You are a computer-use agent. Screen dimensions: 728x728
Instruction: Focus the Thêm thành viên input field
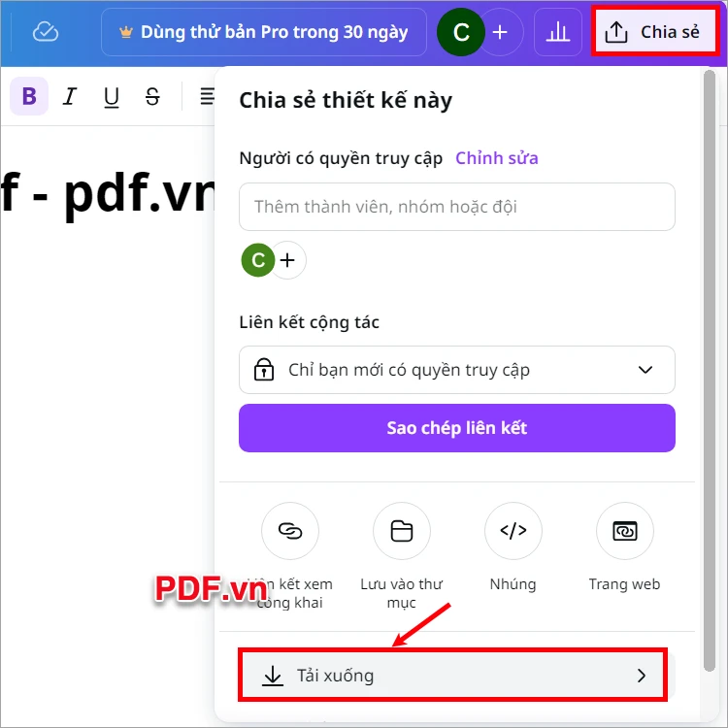click(x=457, y=207)
